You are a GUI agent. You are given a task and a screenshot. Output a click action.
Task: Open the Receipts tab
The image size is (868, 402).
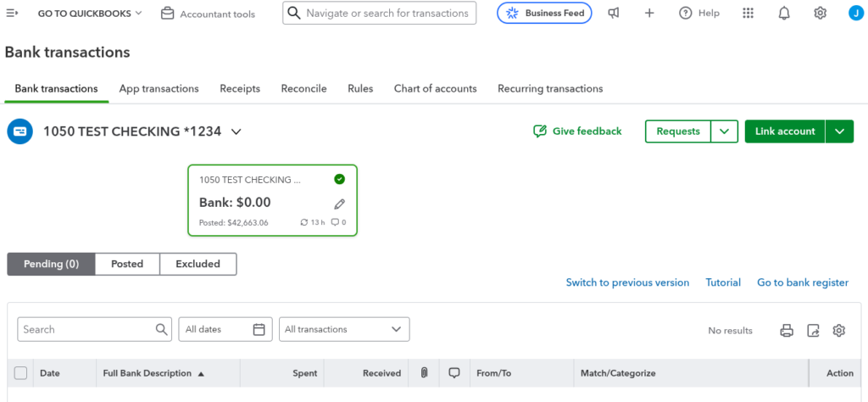tap(240, 88)
